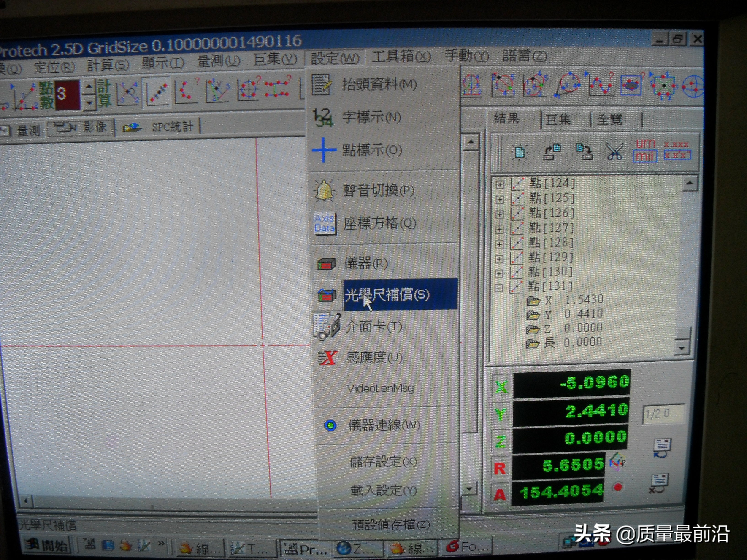The width and height of the screenshot is (747, 560).
Task: Collapse the 點[131] tree node
Action: (498, 288)
